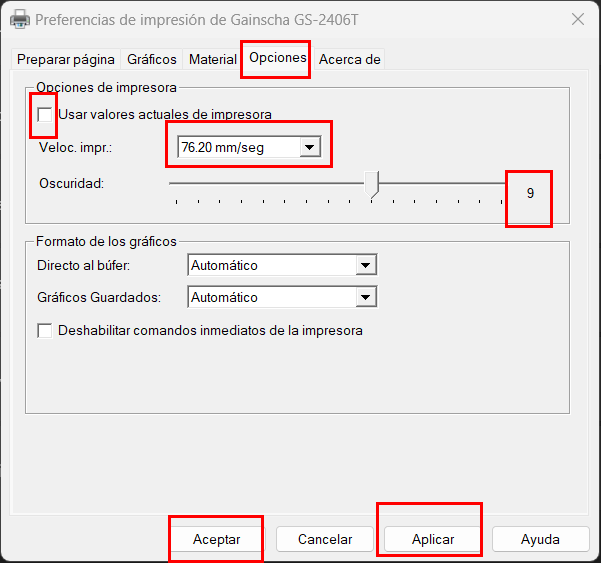Open the Veloc. impr. speed dropdown
The width and height of the screenshot is (601, 563).
click(x=310, y=148)
